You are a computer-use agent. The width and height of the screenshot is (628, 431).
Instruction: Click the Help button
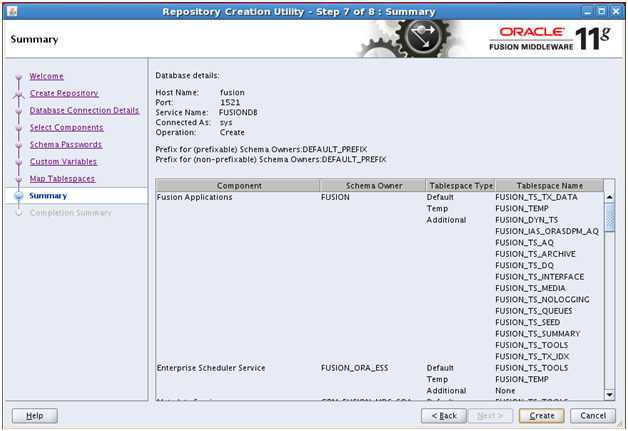tap(35, 416)
